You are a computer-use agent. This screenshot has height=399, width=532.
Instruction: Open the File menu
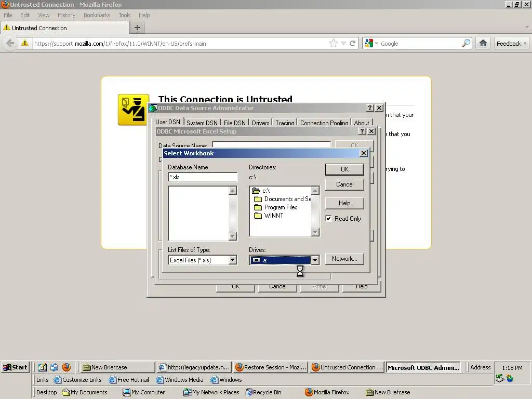(x=8, y=15)
